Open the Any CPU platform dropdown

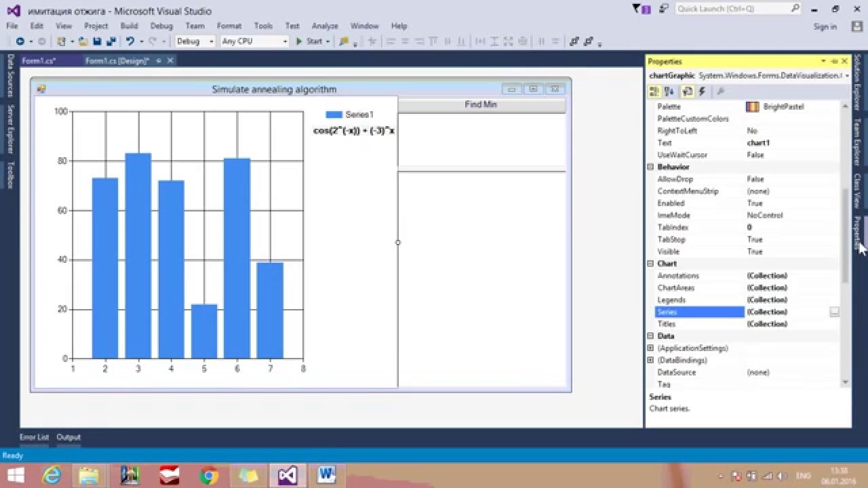click(285, 41)
